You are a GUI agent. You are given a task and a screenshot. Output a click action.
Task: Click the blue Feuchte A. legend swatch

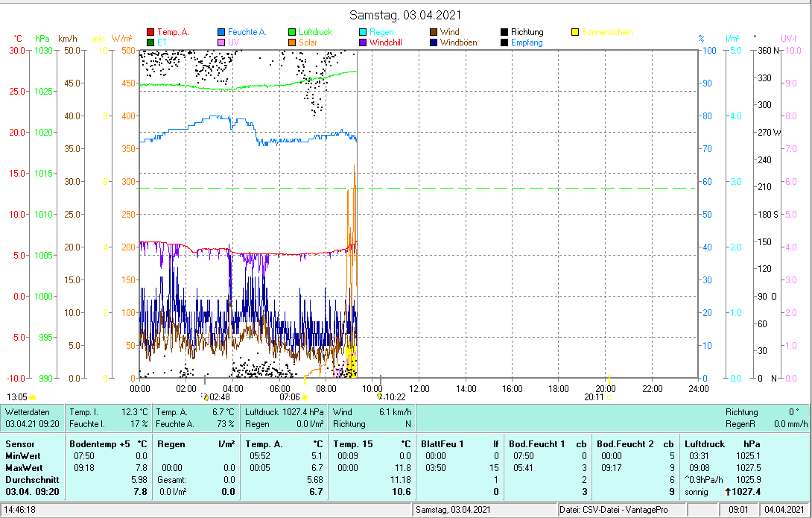coord(221,33)
